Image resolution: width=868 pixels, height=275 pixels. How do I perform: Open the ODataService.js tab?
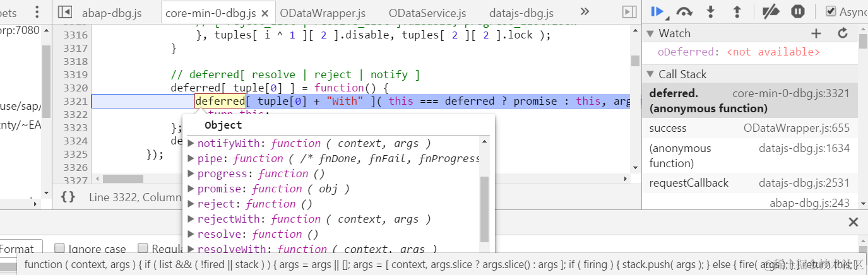[x=427, y=13]
